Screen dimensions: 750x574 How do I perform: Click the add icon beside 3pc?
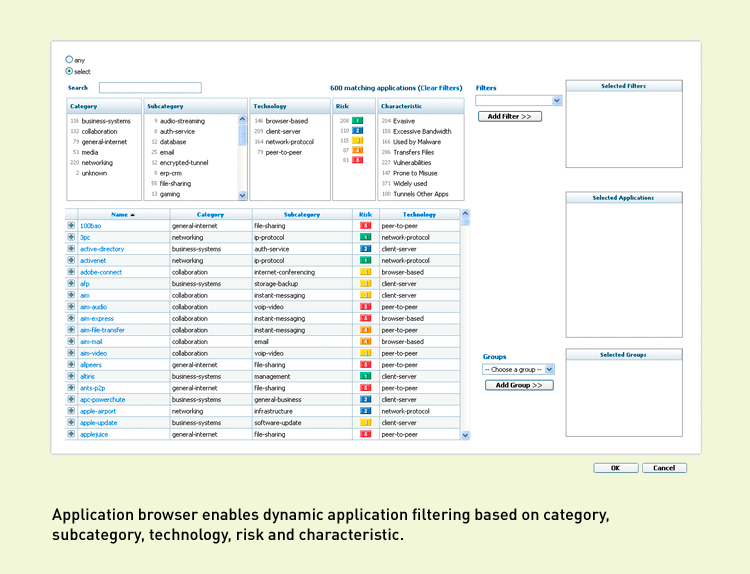(71, 237)
